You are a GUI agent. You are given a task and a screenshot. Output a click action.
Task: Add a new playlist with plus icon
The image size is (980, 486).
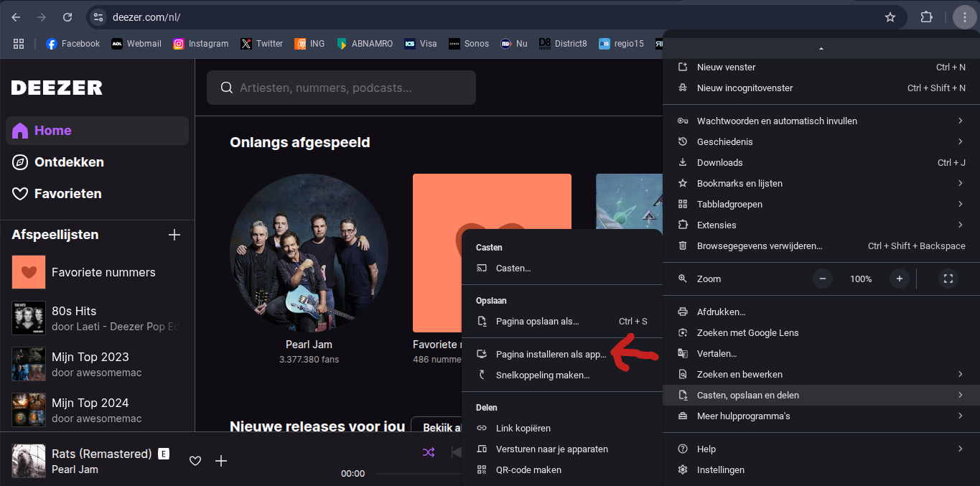click(x=174, y=235)
